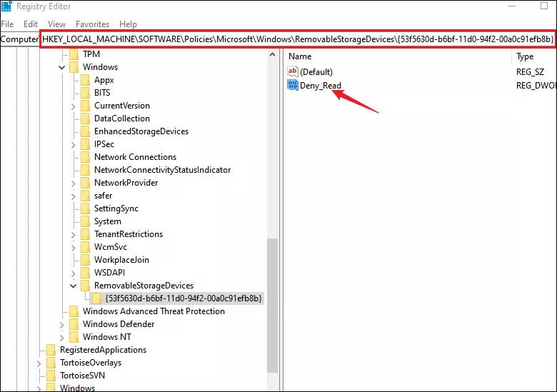Click the IPSec folder icon
Viewport: 557px width, 392px height.
pos(85,144)
